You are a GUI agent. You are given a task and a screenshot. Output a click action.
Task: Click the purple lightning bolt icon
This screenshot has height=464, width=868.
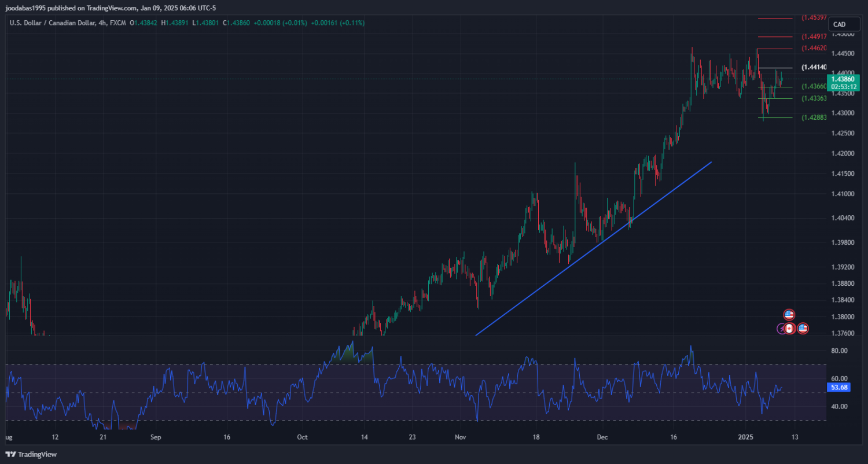click(x=781, y=329)
